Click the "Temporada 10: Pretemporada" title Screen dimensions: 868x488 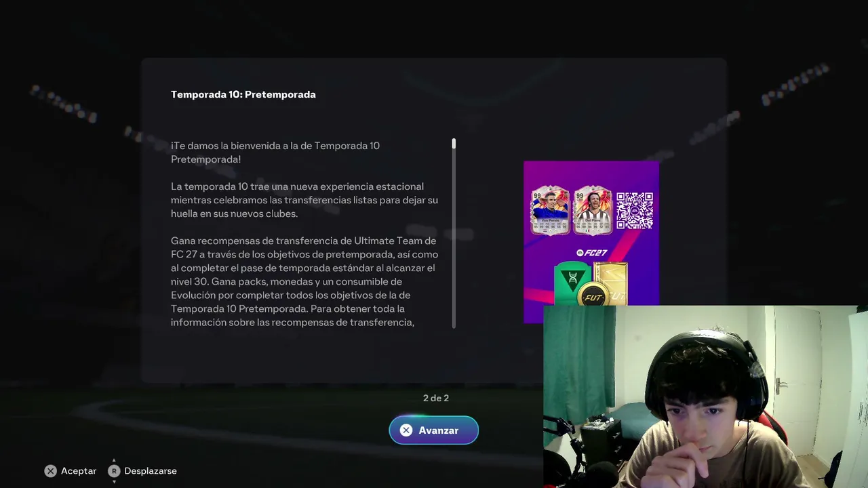tap(243, 95)
